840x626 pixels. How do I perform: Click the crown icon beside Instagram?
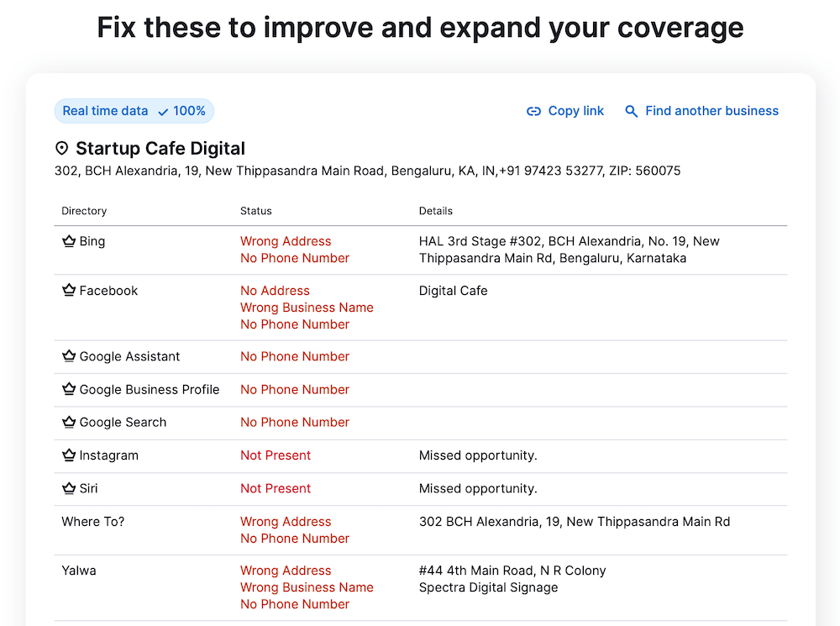[x=69, y=455]
